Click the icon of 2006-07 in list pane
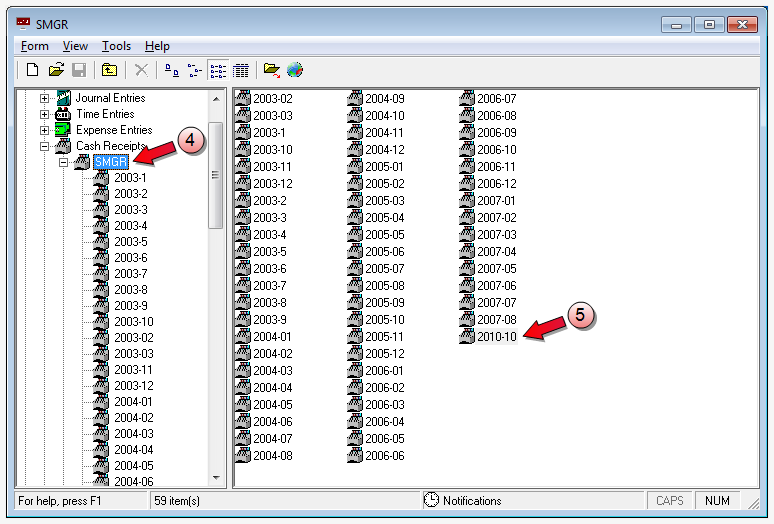 pos(466,98)
